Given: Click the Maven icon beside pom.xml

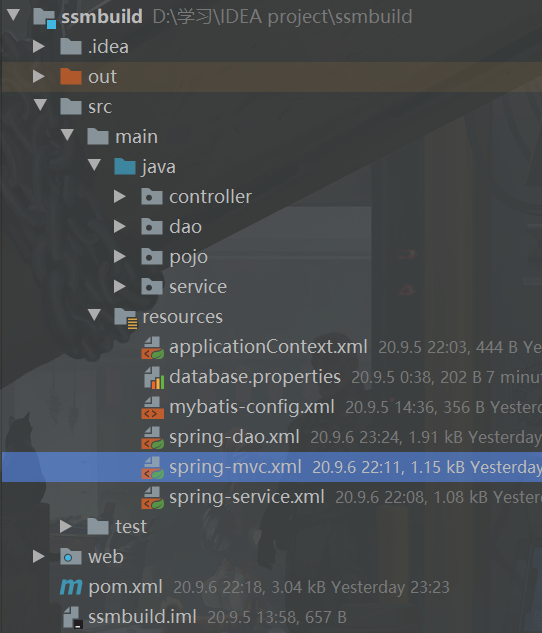Looking at the screenshot, I should (x=71, y=587).
